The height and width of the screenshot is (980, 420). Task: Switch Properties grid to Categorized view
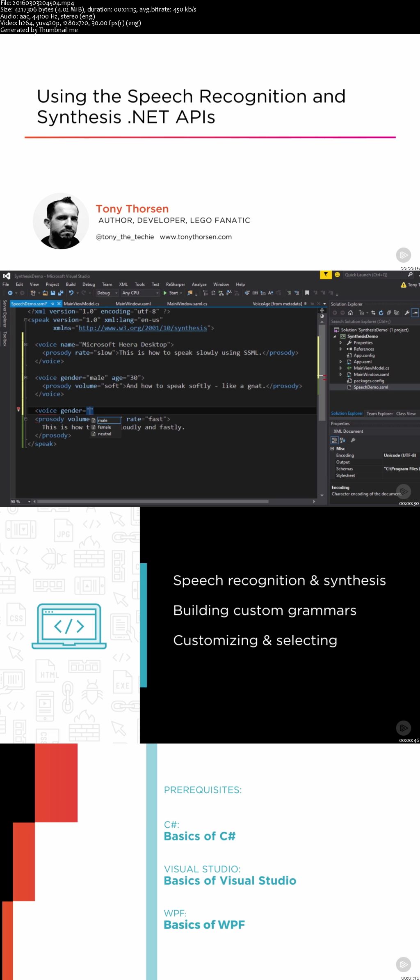click(x=334, y=440)
